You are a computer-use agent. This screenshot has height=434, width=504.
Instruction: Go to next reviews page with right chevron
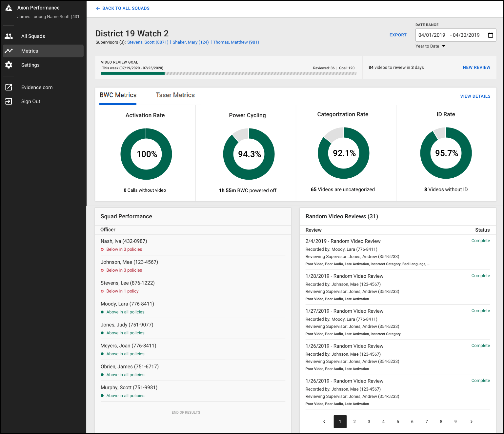coord(471,422)
